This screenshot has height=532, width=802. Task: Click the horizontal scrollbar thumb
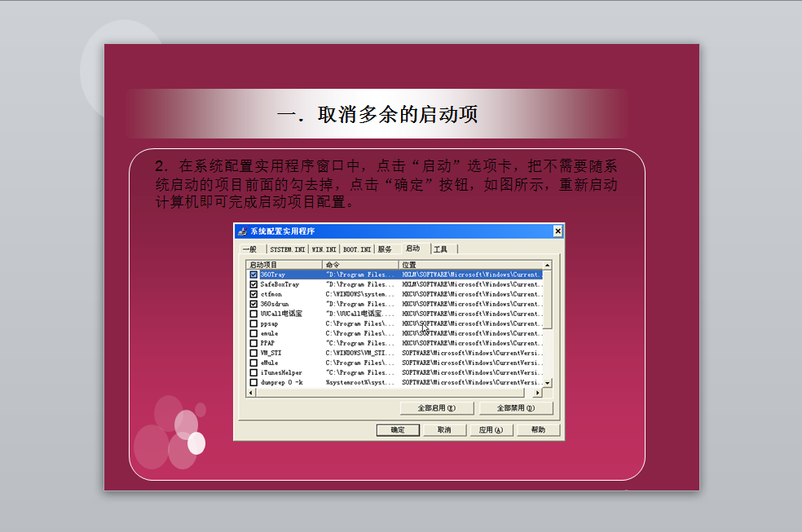[390, 393]
